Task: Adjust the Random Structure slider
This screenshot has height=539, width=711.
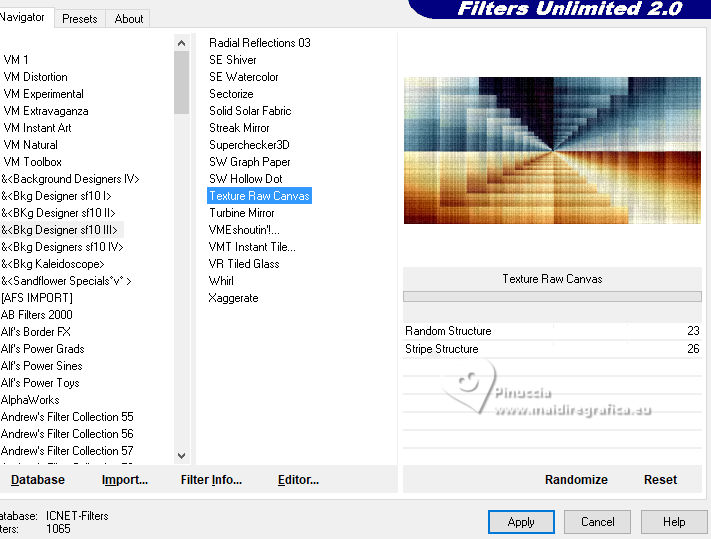Action: pos(552,331)
